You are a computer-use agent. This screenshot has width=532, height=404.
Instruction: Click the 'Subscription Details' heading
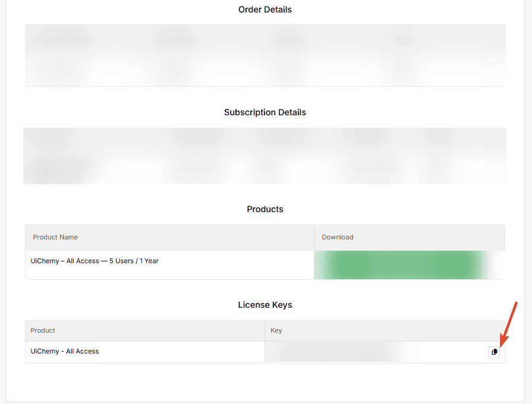coord(265,112)
